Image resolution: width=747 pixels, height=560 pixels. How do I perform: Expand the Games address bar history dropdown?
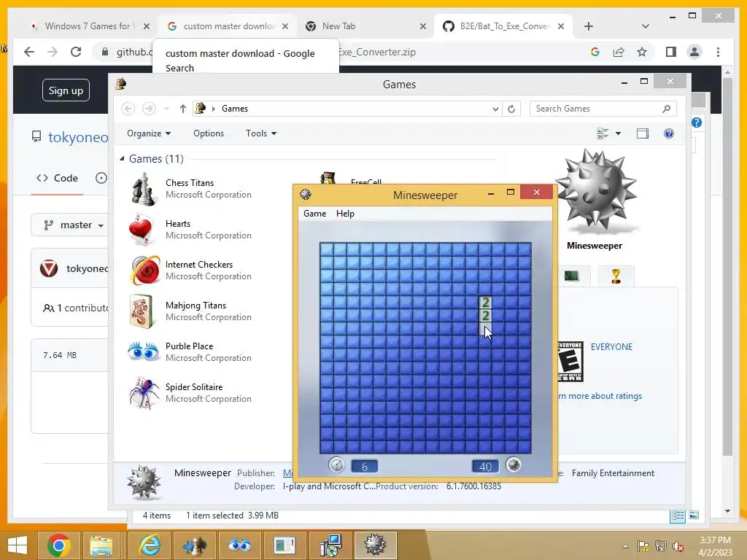click(495, 109)
